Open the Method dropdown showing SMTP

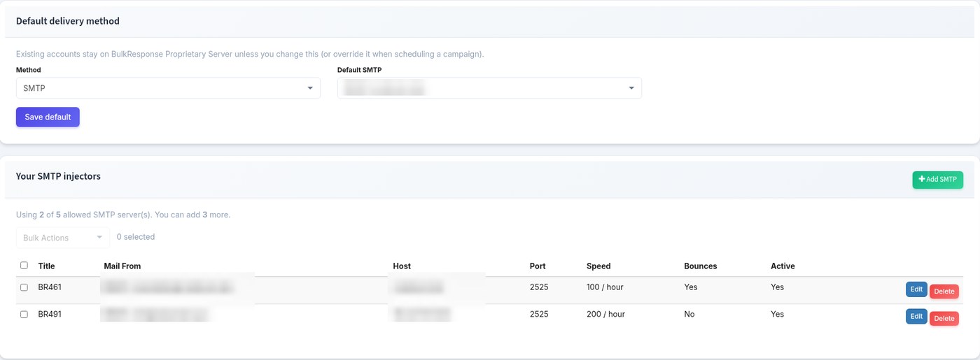click(168, 88)
